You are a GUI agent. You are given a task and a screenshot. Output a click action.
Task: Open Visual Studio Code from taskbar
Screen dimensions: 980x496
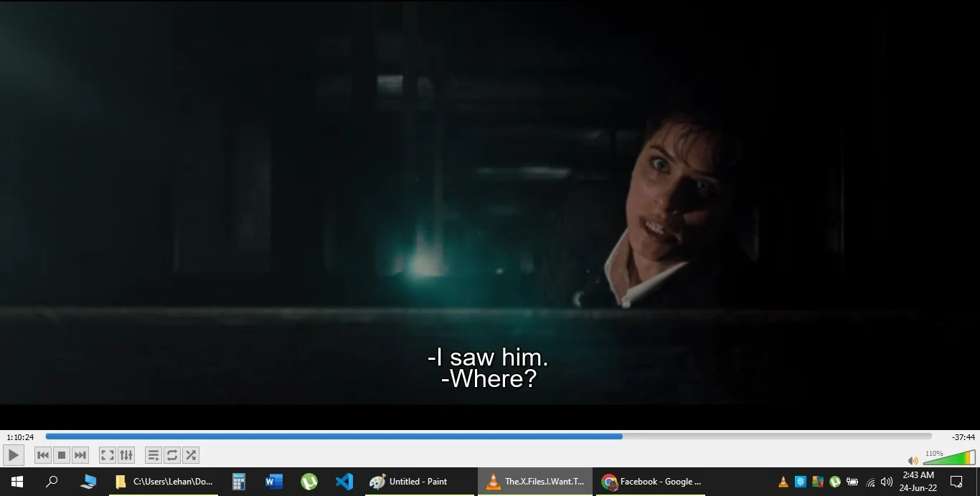[x=344, y=482]
